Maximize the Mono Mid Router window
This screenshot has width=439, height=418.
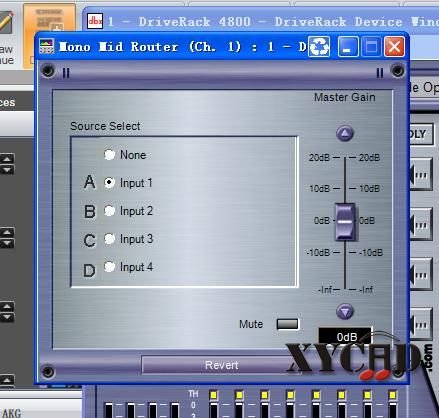tap(371, 46)
